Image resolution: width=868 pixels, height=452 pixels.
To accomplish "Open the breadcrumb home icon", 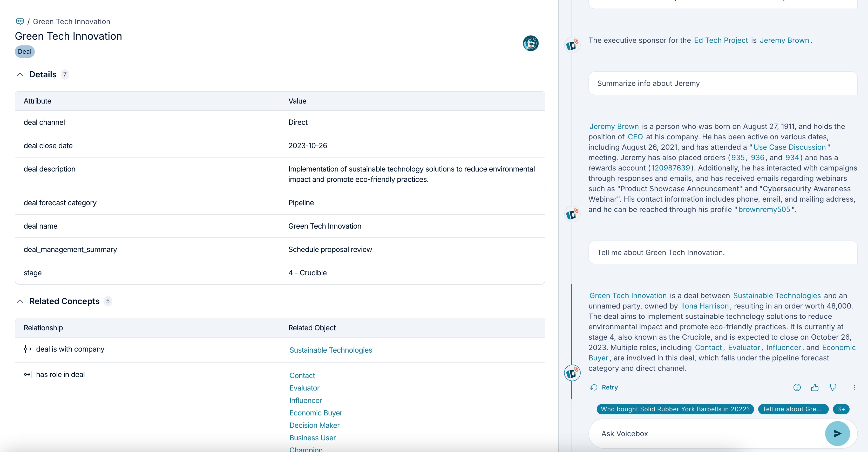I will [x=20, y=22].
